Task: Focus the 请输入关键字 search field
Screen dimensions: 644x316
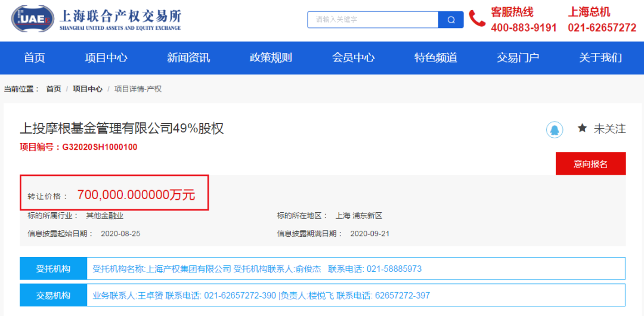Action: pyautogui.click(x=373, y=20)
